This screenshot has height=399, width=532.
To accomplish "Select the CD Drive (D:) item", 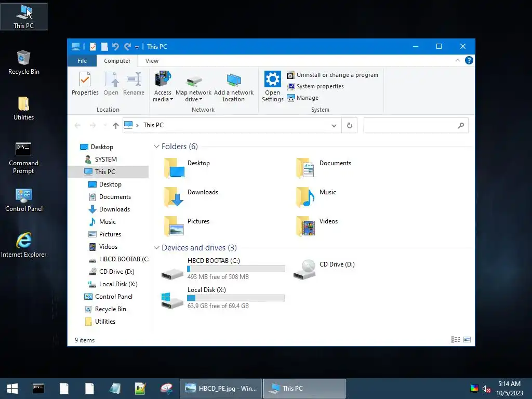I will click(324, 269).
